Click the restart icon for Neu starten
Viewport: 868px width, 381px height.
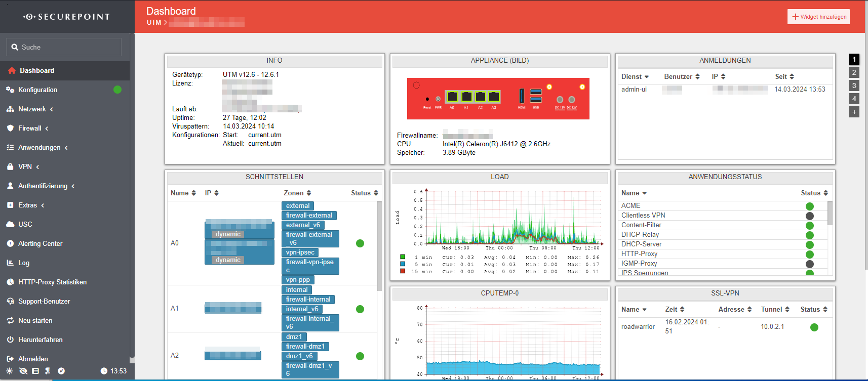[x=10, y=320]
